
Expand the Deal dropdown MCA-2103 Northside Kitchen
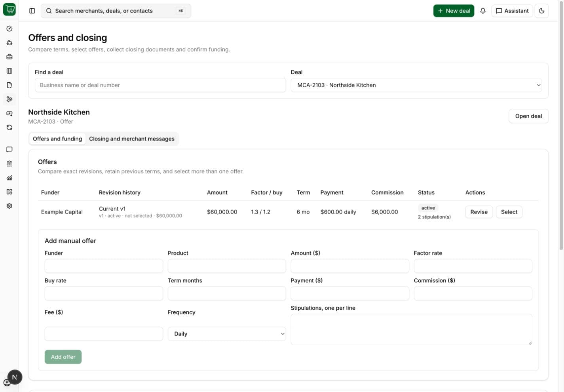click(x=416, y=85)
